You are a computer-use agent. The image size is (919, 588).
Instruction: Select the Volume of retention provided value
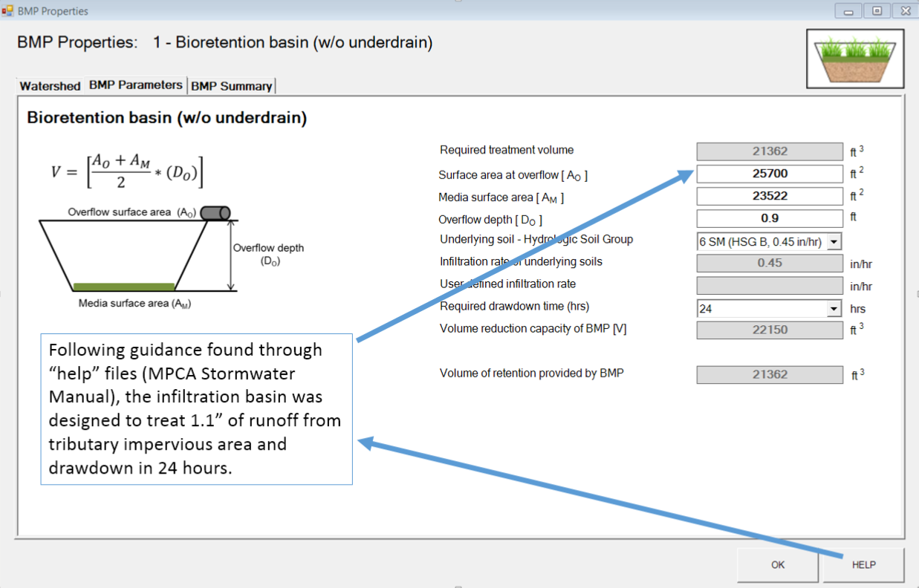769,375
